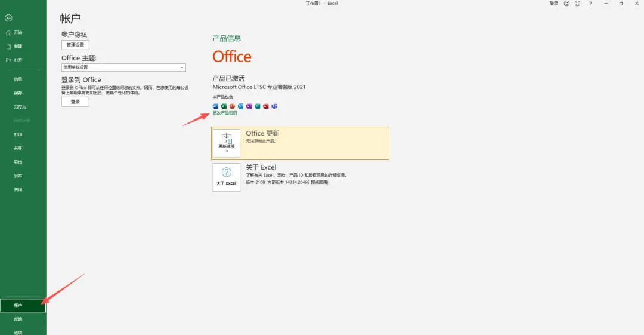Viewport: 644px width, 335px height.
Task: Close the Excel window
Action: tap(637, 4)
